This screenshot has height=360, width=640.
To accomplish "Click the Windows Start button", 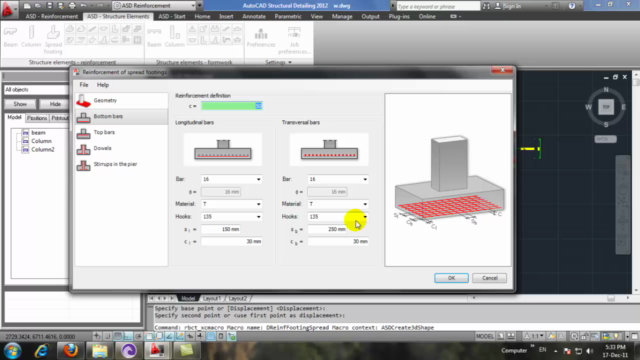I will coord(13,350).
